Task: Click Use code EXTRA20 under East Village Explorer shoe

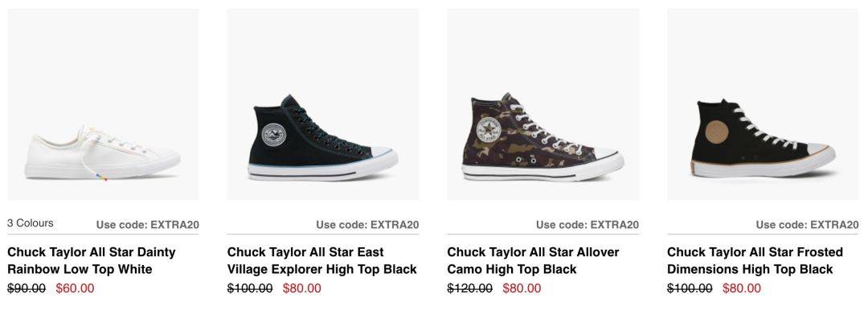Action: [x=367, y=225]
